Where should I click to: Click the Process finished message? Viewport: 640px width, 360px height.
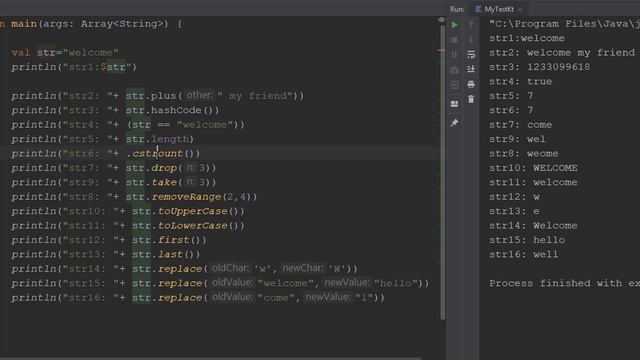[564, 283]
